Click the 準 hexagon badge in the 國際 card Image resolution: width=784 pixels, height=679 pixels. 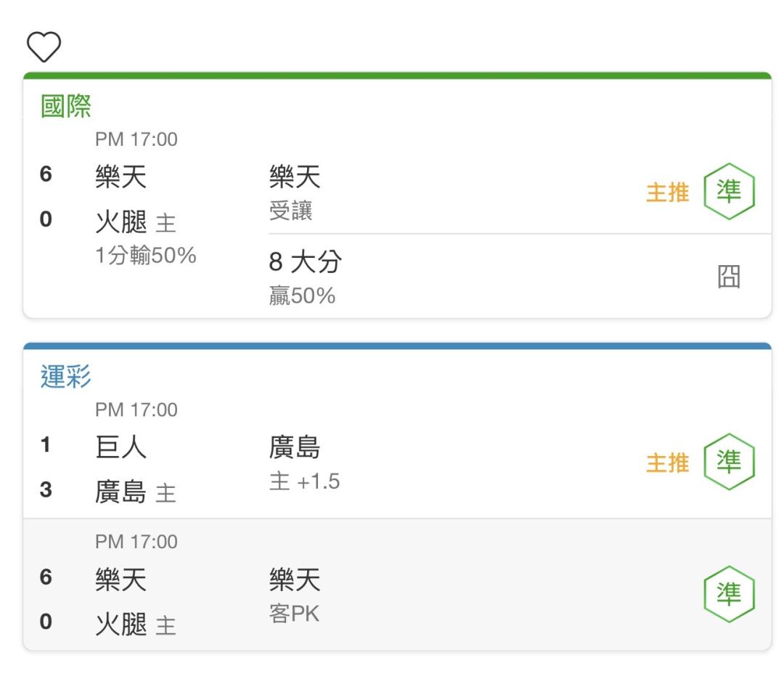pos(729,191)
